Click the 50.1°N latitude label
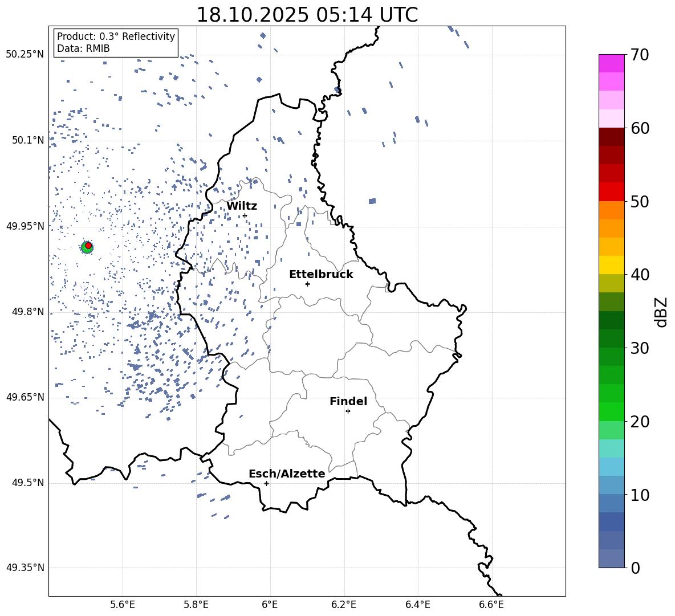Viewport: 675px width, 616px height. coord(28,140)
